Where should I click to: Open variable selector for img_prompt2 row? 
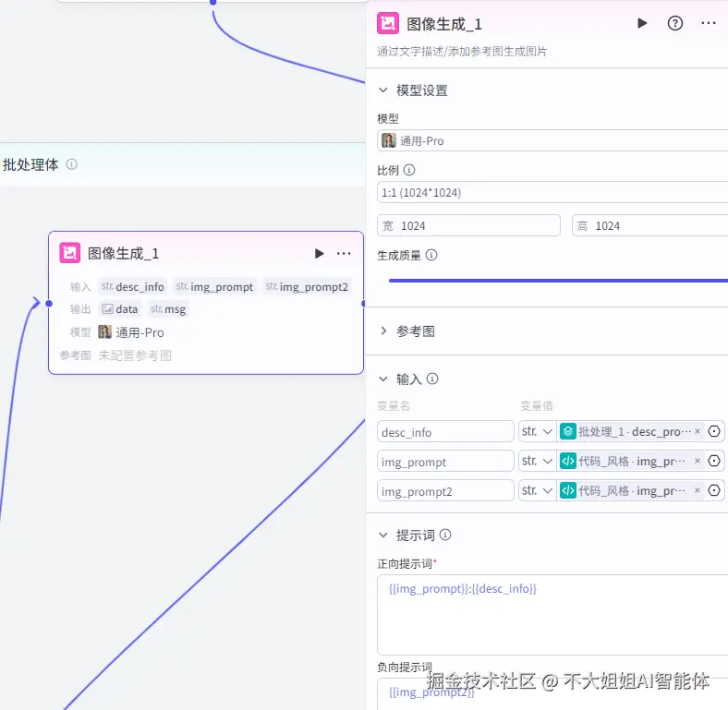tap(714, 490)
